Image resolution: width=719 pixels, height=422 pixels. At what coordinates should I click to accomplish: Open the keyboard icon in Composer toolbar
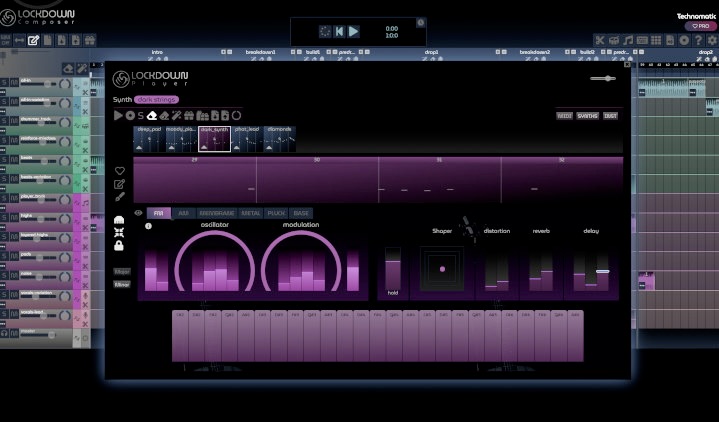(642, 40)
